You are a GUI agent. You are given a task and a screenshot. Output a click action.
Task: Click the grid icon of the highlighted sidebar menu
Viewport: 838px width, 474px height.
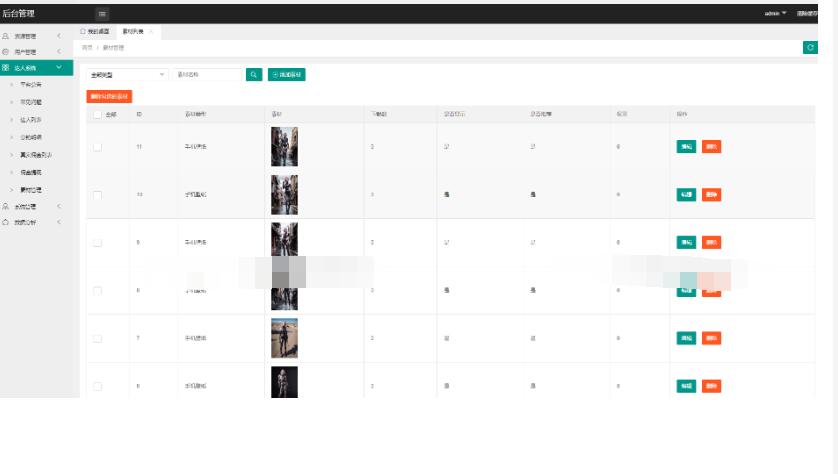pyautogui.click(x=6, y=68)
